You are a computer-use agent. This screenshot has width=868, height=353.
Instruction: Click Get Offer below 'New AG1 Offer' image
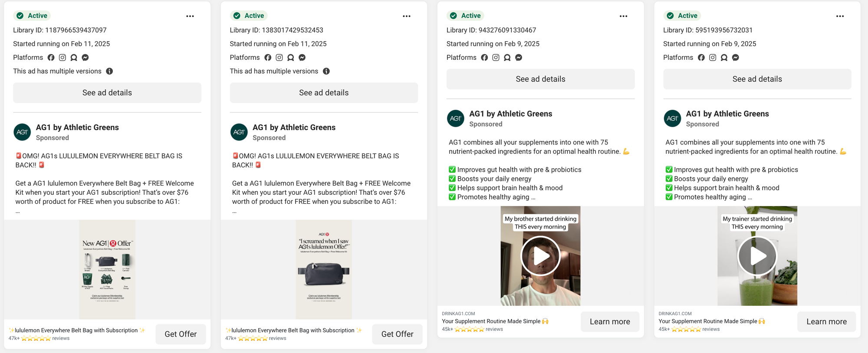point(181,334)
